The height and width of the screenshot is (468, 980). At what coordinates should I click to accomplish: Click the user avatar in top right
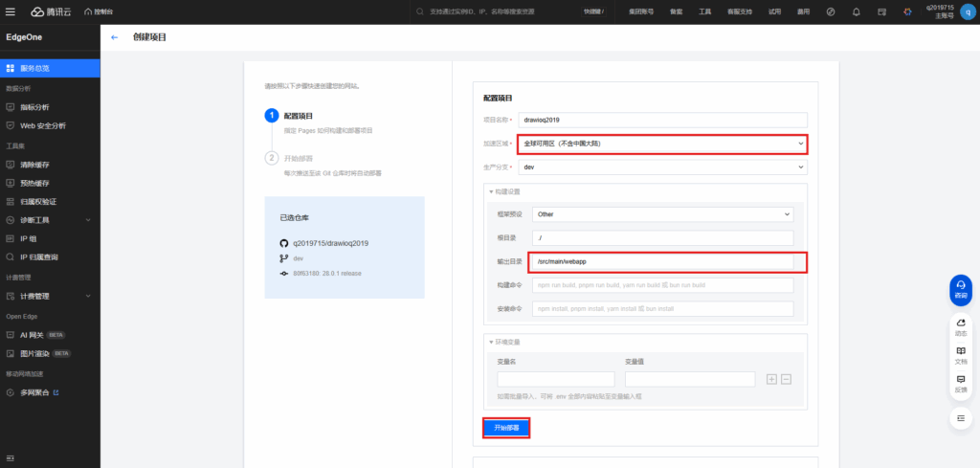coord(967,11)
